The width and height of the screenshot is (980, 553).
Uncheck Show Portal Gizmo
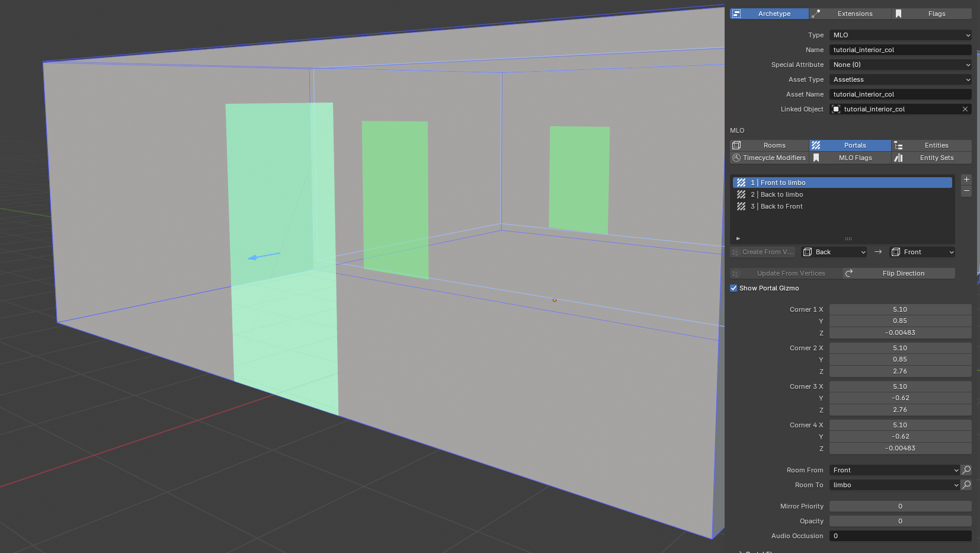tap(734, 288)
